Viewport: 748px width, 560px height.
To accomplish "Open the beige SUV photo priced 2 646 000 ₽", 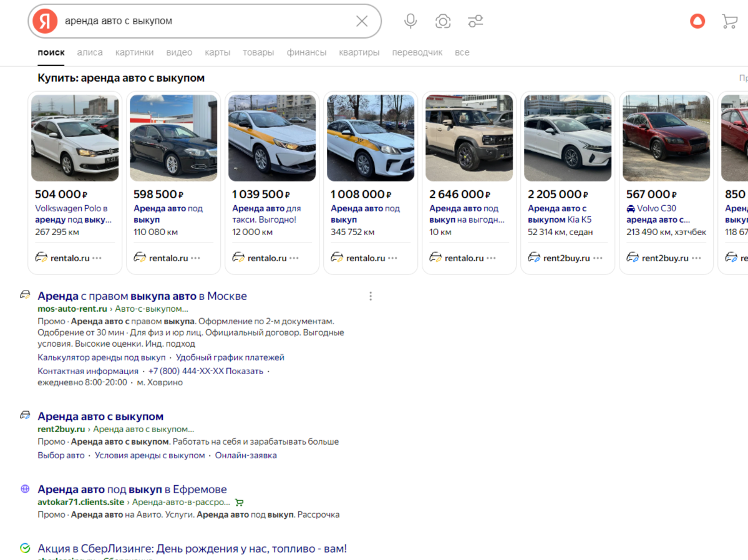I will (x=469, y=138).
